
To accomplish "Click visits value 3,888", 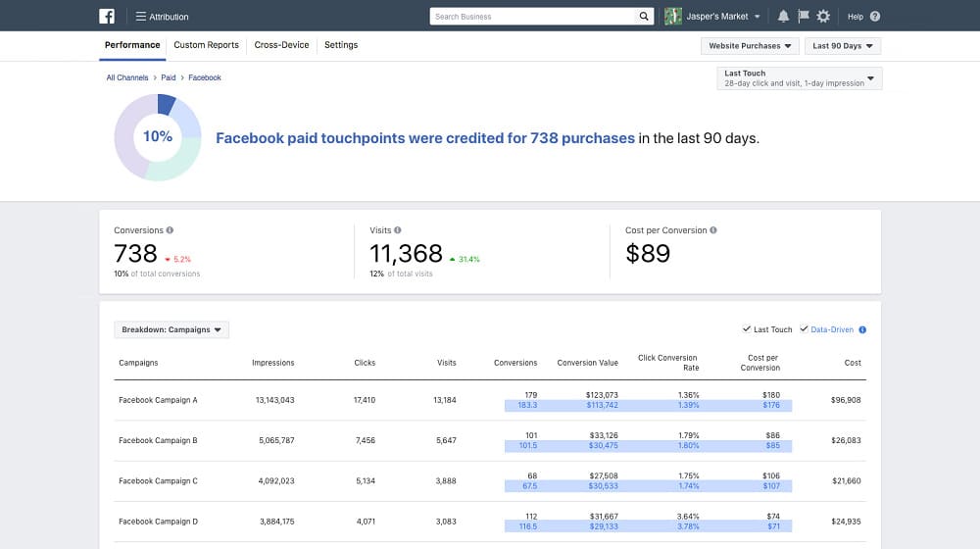I will 446,480.
